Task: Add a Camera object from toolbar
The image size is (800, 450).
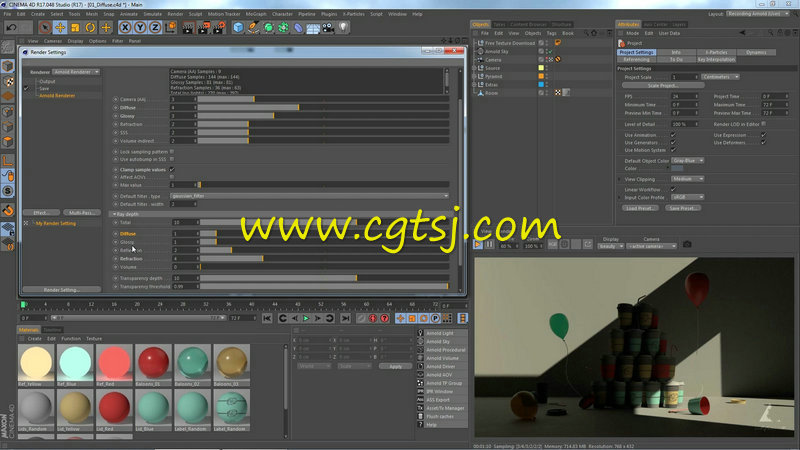Action: pyautogui.click(x=328, y=28)
